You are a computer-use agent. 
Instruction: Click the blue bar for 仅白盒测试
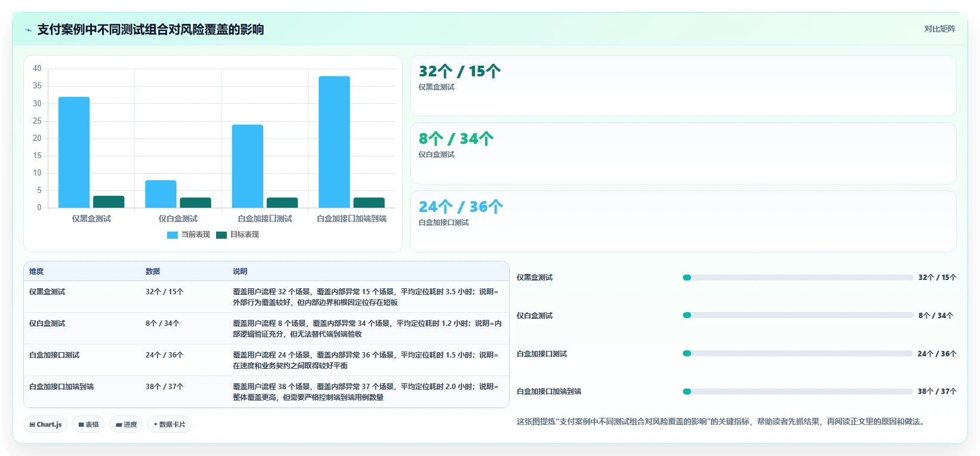pyautogui.click(x=161, y=194)
